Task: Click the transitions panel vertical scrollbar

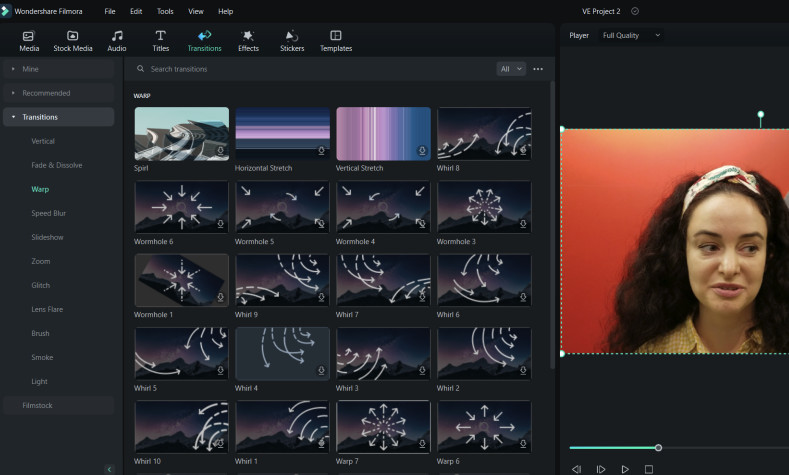Action: coord(552,225)
